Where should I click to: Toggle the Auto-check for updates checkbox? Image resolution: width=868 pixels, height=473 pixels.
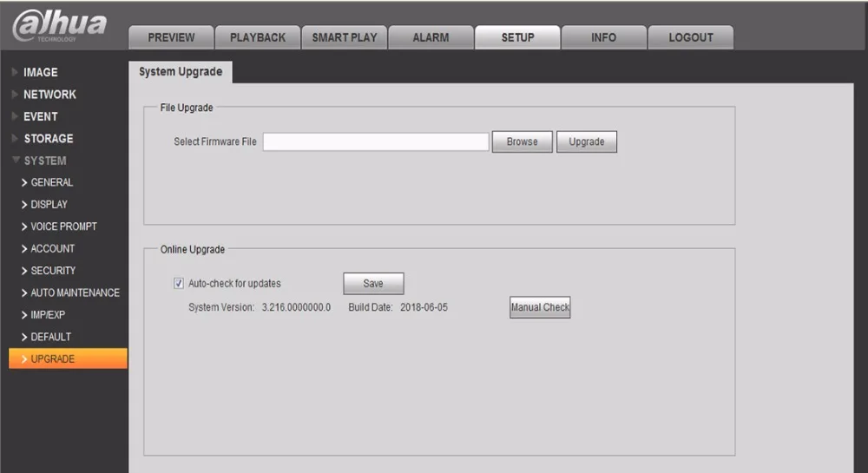(x=178, y=283)
